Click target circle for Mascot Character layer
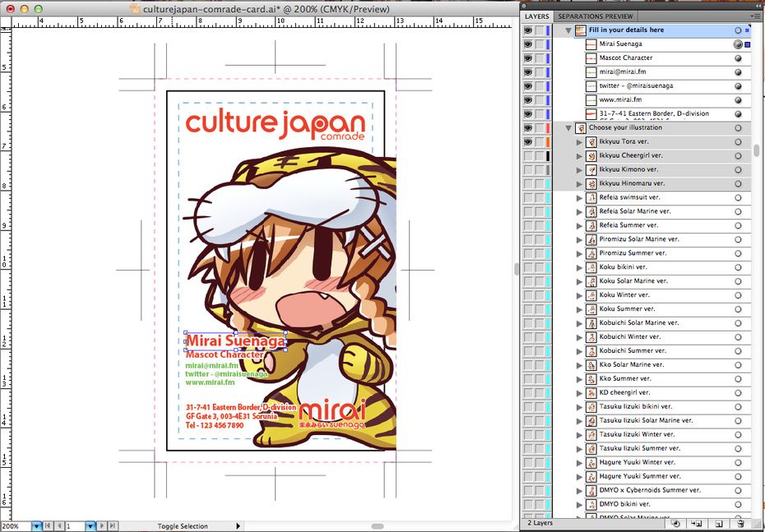 point(738,58)
